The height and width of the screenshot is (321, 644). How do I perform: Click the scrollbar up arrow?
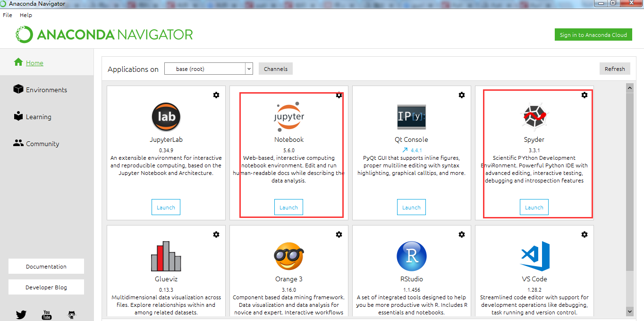[x=629, y=88]
